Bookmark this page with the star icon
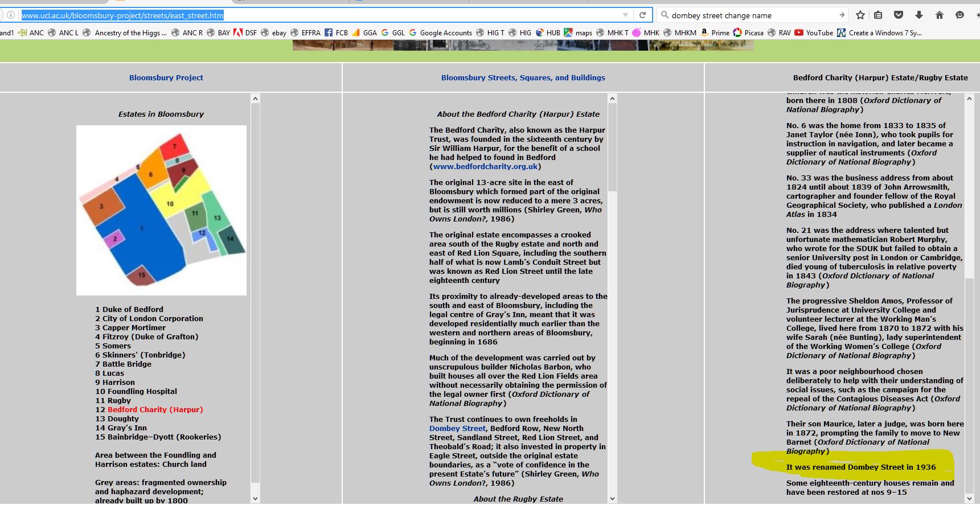The width and height of the screenshot is (980, 505). (860, 15)
